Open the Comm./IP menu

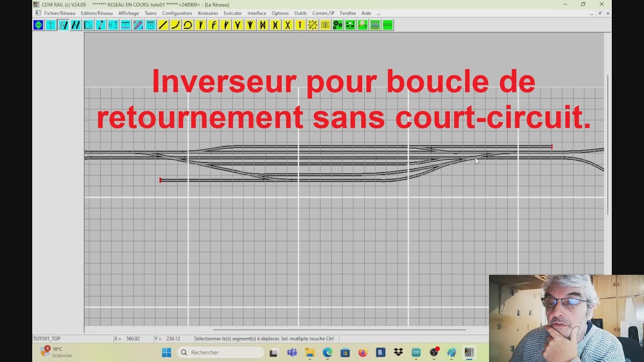click(x=323, y=13)
